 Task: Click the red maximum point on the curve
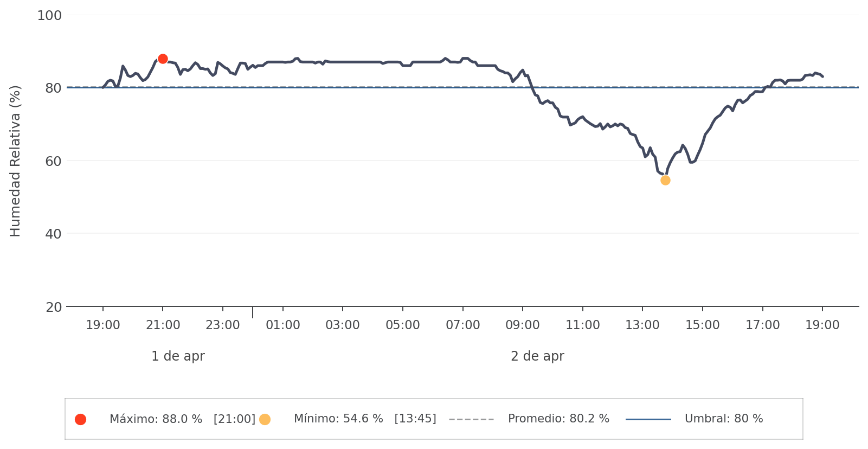tap(163, 59)
